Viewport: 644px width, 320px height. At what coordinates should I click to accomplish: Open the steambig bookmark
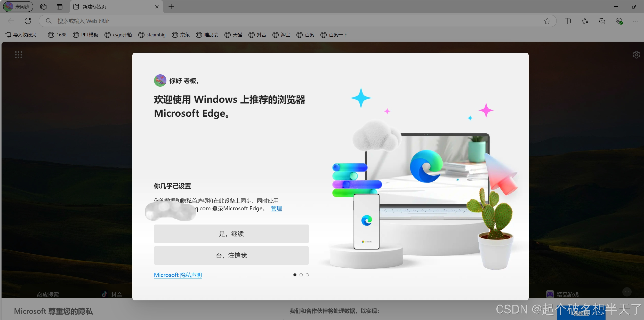pos(152,35)
